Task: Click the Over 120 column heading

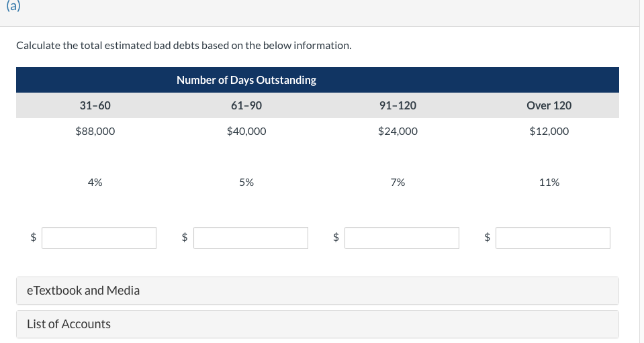Action: tap(549, 105)
